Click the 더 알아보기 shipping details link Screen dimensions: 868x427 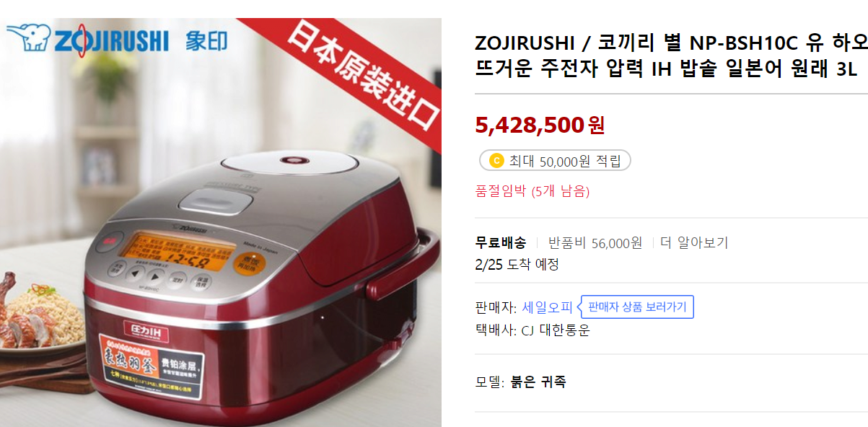coord(694,242)
